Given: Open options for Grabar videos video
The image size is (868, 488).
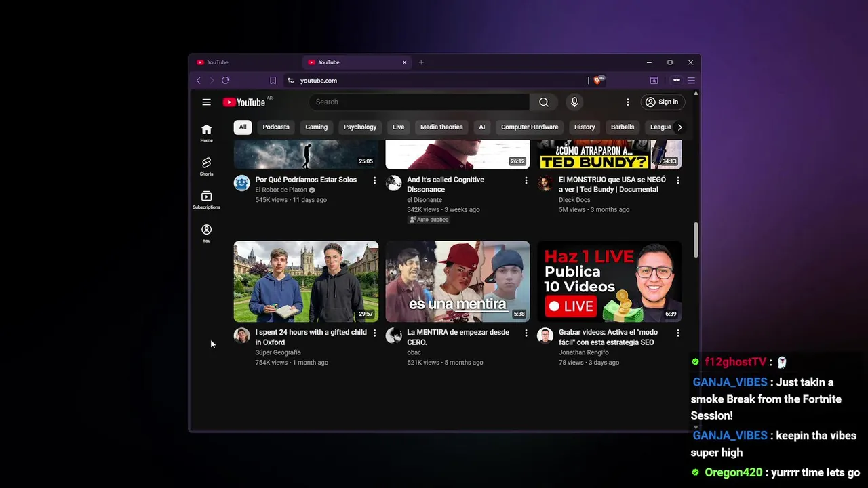Looking at the screenshot, I should (x=677, y=333).
